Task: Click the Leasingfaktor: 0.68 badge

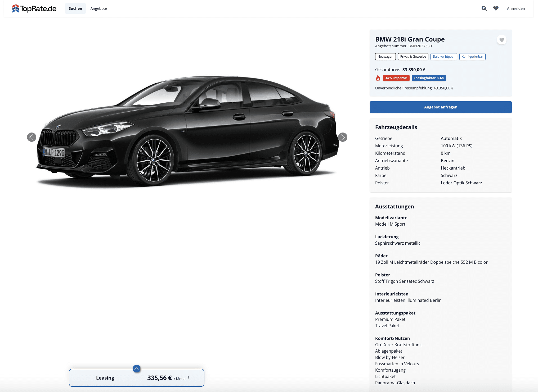Action: [x=429, y=78]
